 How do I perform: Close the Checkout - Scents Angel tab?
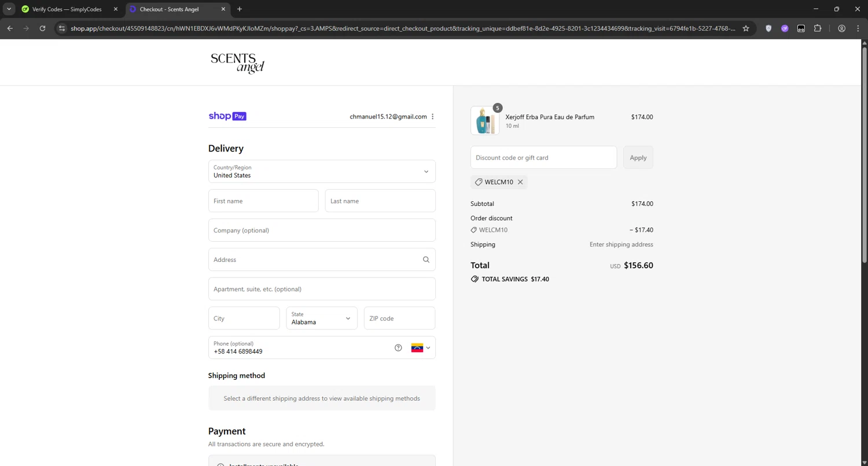[x=223, y=9]
